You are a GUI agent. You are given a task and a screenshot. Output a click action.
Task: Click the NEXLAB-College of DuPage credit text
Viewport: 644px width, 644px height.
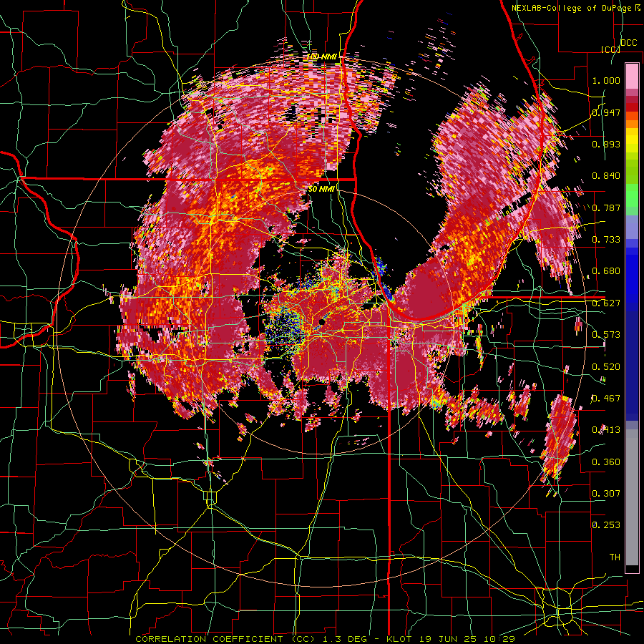point(571,8)
